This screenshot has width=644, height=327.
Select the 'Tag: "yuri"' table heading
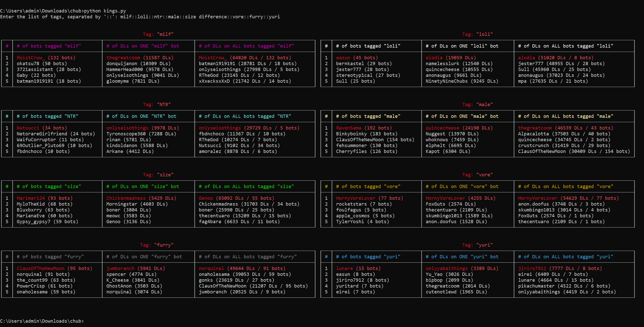[477, 245]
